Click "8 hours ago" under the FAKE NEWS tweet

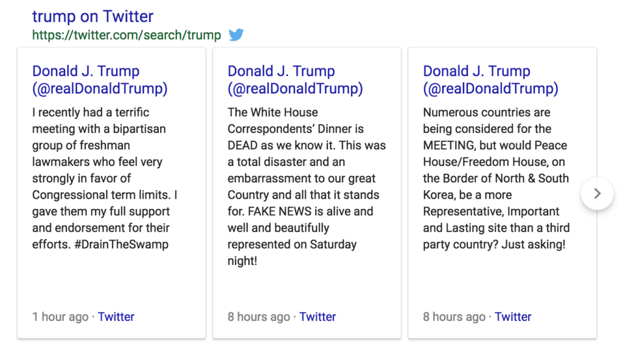pyautogui.click(x=259, y=317)
